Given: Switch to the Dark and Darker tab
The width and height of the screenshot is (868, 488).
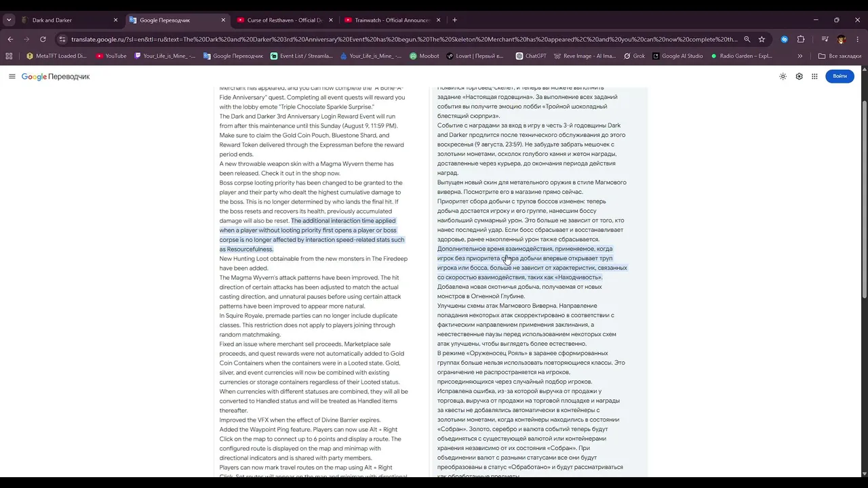Looking at the screenshot, I should tap(70, 20).
